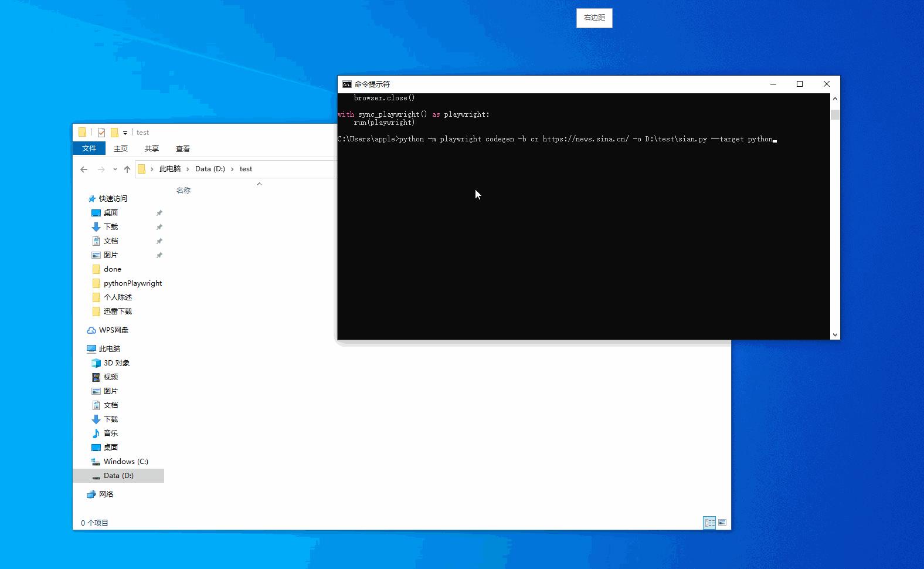
Task: Open 文档 under 此电脑
Action: [x=111, y=405]
